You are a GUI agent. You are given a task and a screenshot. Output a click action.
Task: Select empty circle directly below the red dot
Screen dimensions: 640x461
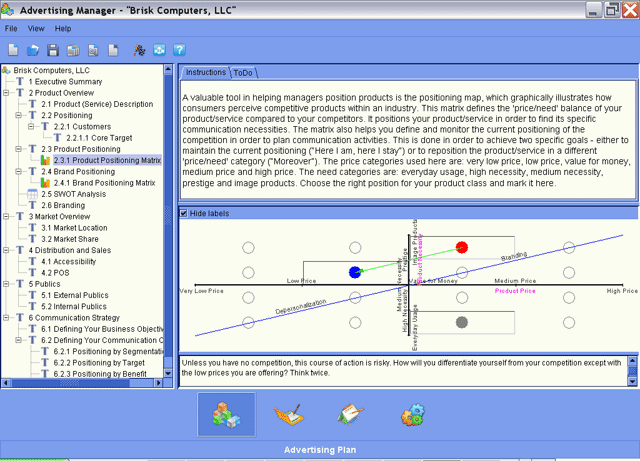(x=462, y=272)
